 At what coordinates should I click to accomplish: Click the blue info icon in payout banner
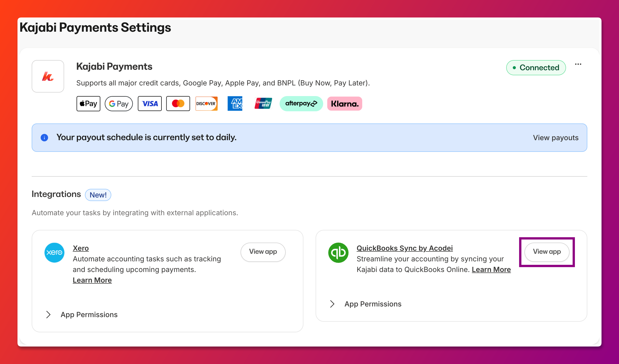pos(44,138)
